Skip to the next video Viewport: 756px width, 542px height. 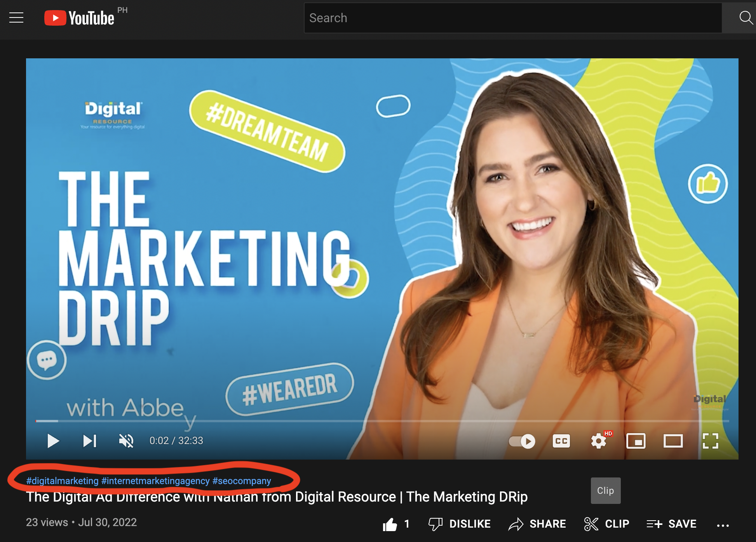(x=89, y=441)
